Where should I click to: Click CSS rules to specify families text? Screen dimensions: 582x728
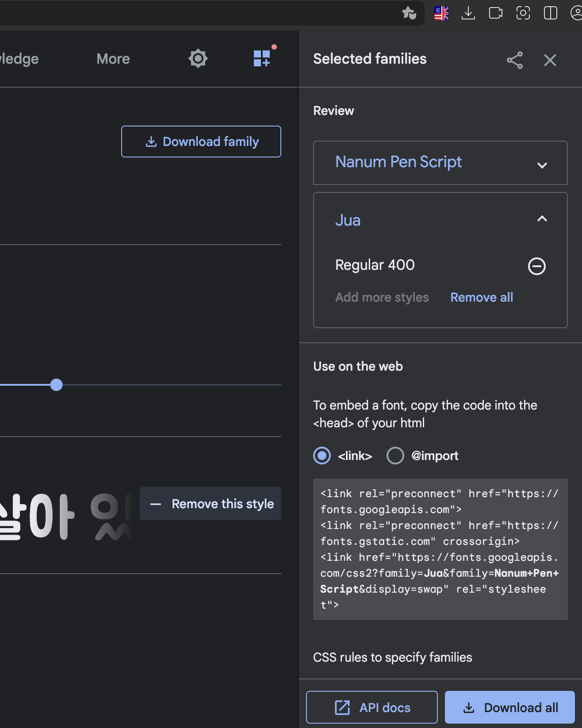tap(393, 657)
